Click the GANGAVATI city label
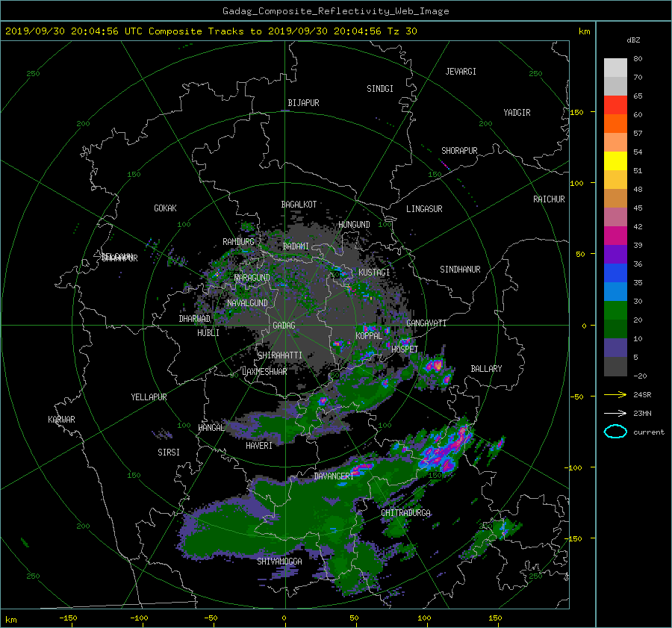Viewport: 672px width, 628px height. click(426, 323)
